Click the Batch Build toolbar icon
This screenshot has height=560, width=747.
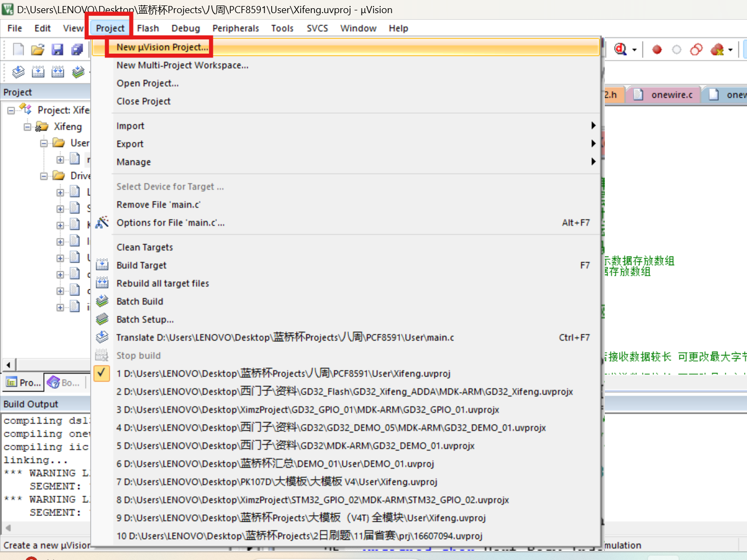coord(79,72)
